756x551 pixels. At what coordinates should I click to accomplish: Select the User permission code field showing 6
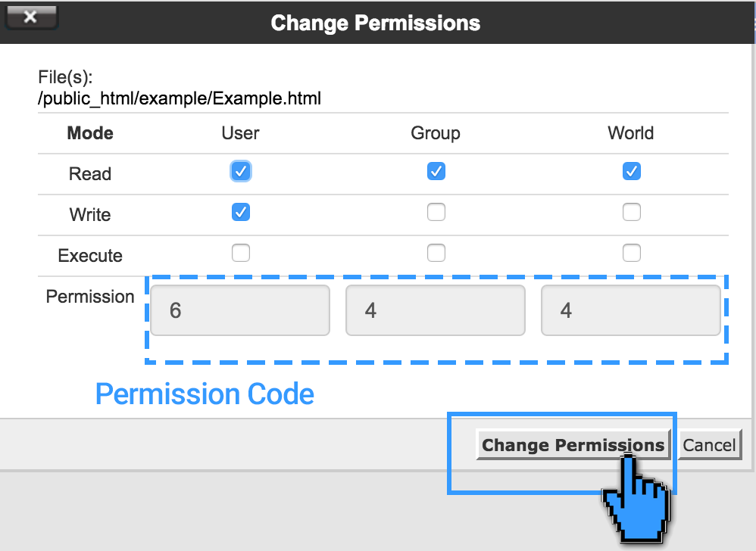pos(240,310)
